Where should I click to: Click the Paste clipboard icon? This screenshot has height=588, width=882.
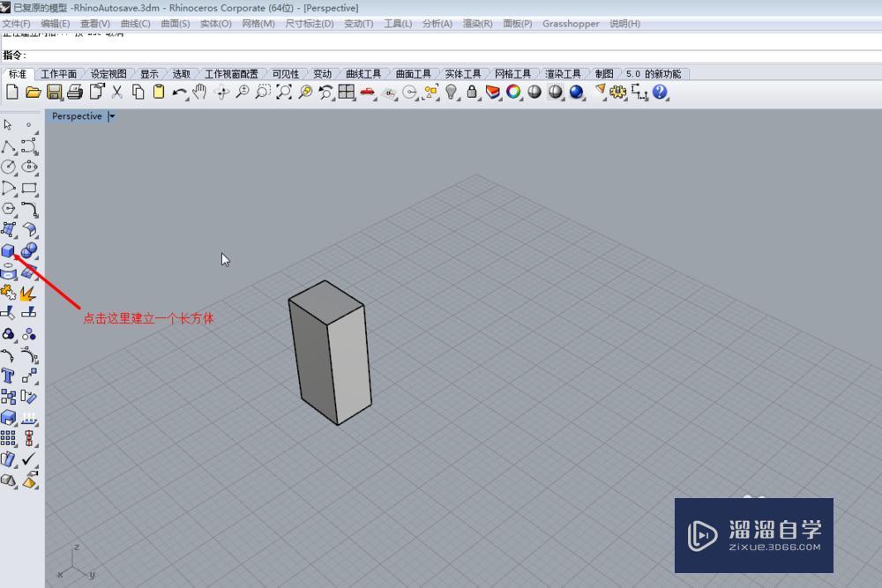pyautogui.click(x=159, y=93)
